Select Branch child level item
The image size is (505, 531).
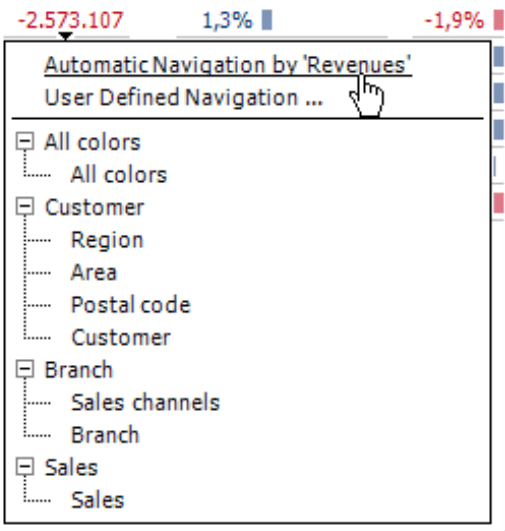click(x=105, y=435)
